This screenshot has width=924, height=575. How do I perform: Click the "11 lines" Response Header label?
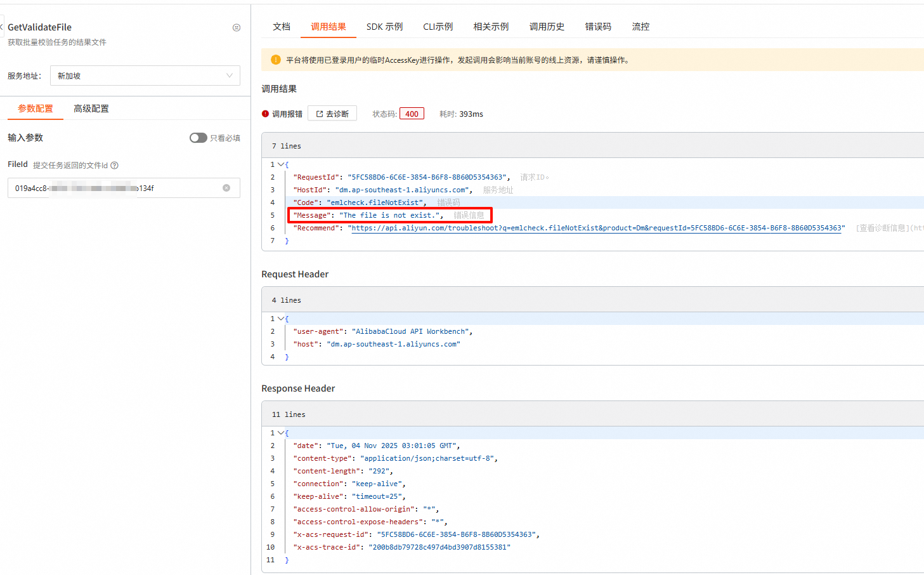pyautogui.click(x=289, y=414)
